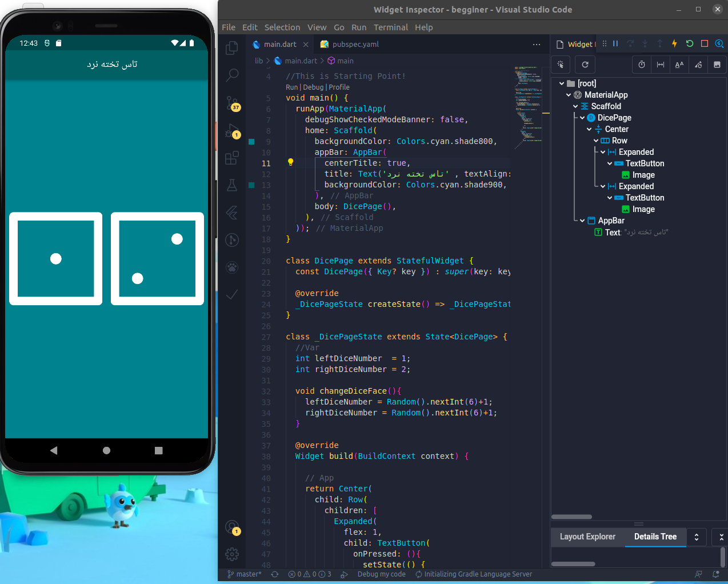
Task: Click the cyan color swatch on line 9
Action: (251, 142)
